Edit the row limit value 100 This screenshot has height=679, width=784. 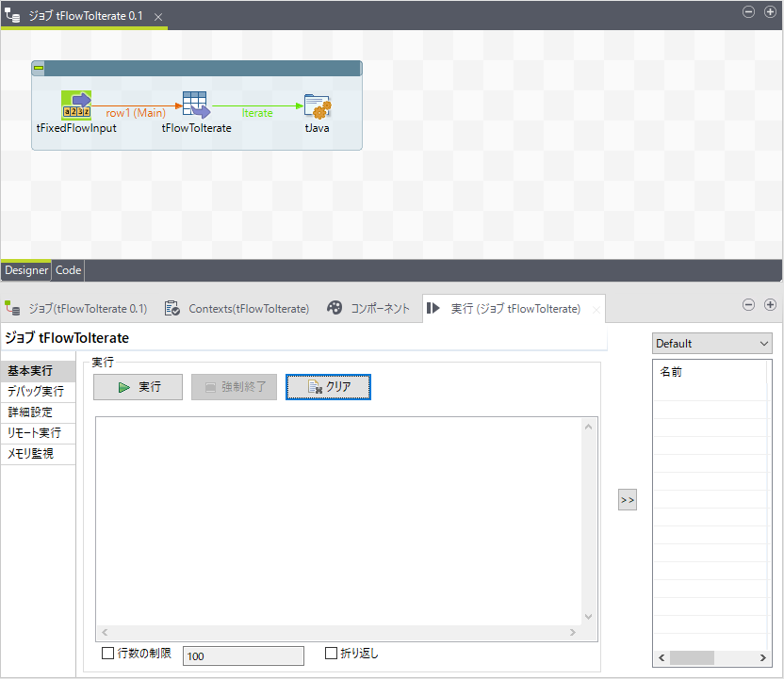point(243,655)
